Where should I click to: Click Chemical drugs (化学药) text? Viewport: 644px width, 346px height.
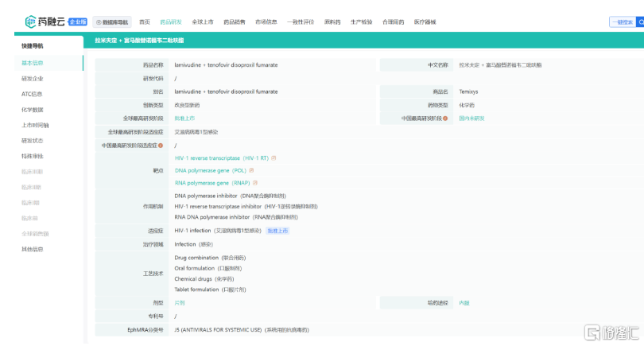tap(204, 279)
